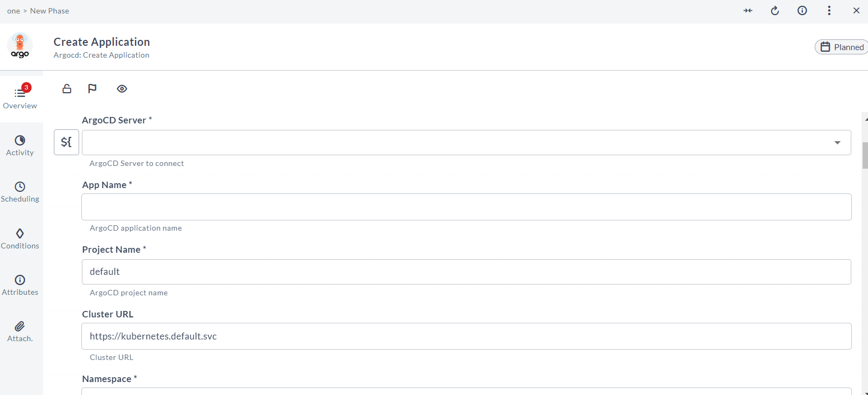Click the vertical scrollbar thumb
The image size is (868, 395).
point(865,155)
